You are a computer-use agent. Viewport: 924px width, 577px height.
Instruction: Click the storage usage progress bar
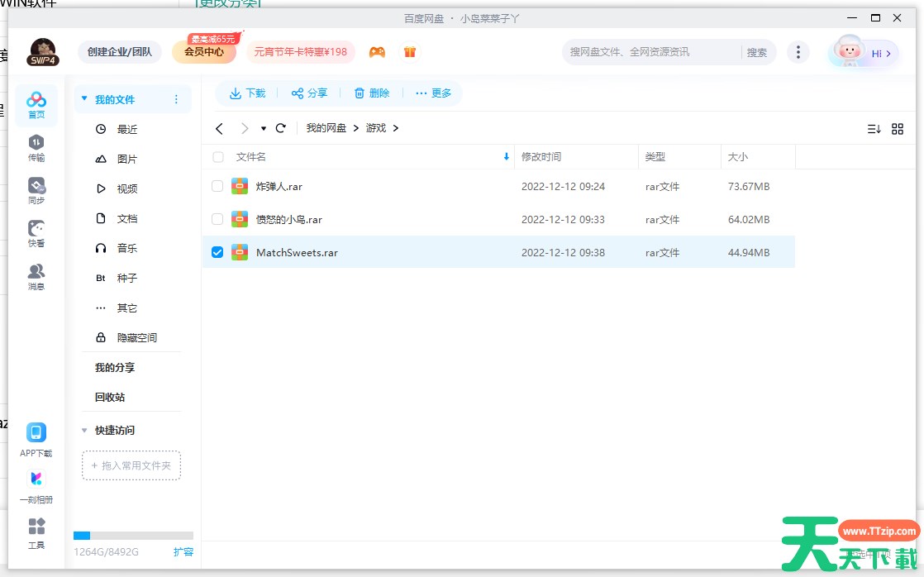point(133,536)
